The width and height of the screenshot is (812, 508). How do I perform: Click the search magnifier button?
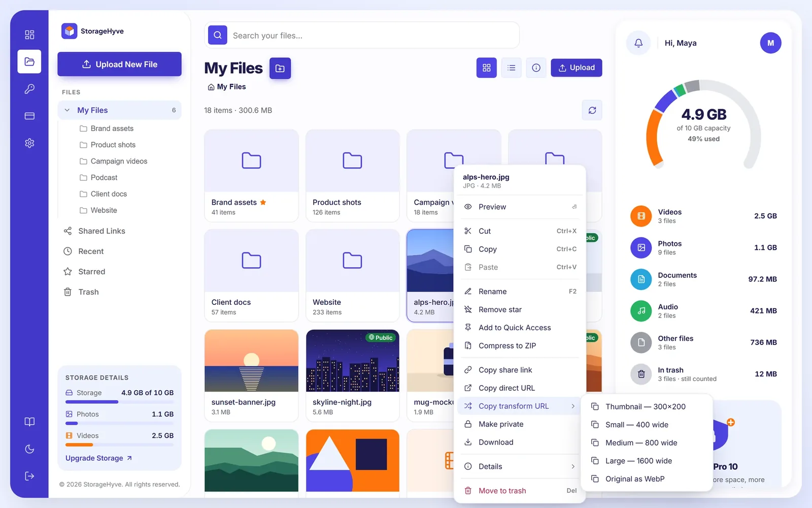[x=218, y=35]
